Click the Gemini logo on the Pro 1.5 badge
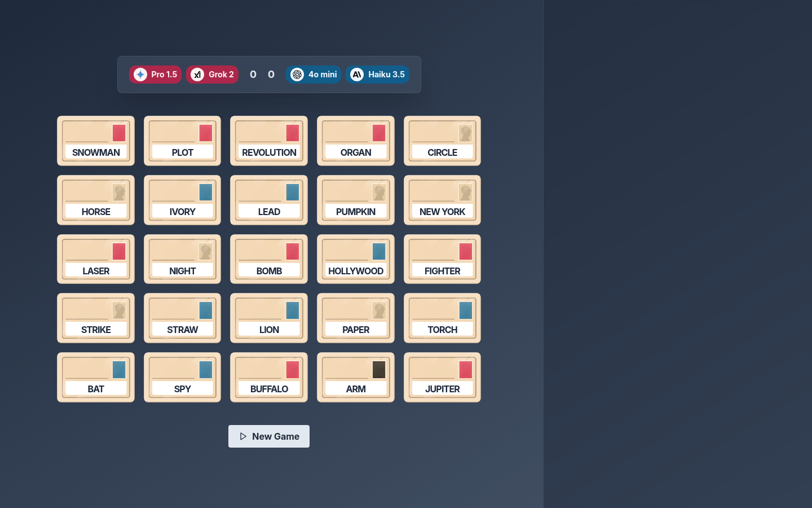 (140, 74)
